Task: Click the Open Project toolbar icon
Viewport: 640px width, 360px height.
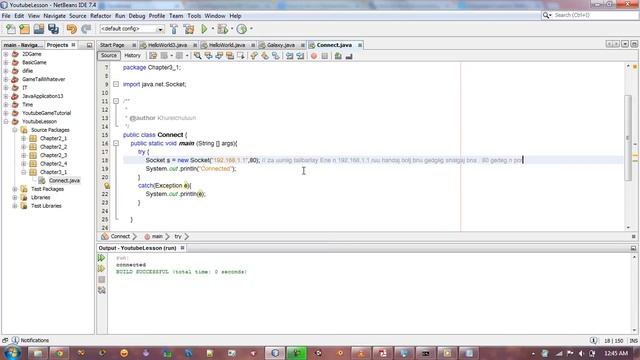Action: point(39,29)
